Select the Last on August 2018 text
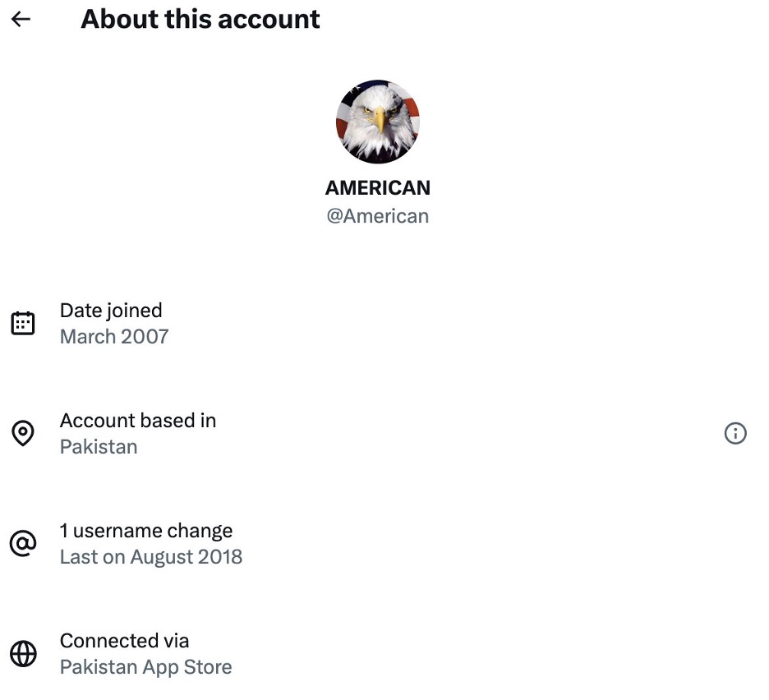Screen dimensions: 769x700 click(151, 556)
